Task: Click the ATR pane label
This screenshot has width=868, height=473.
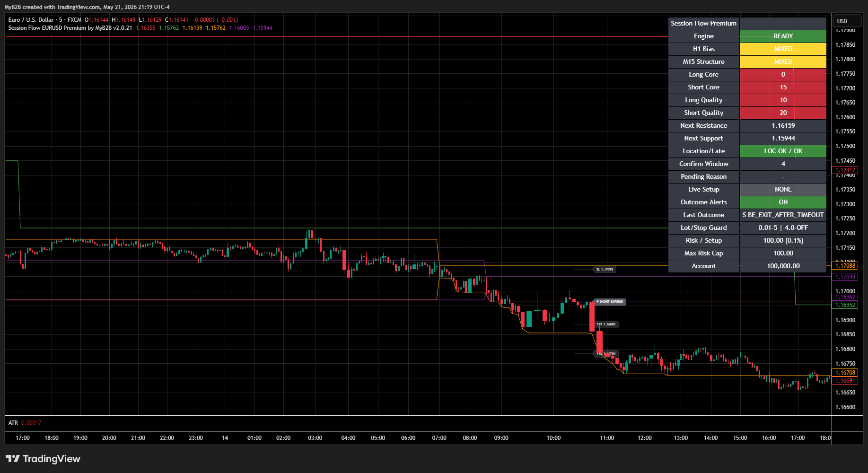Action: click(x=13, y=423)
